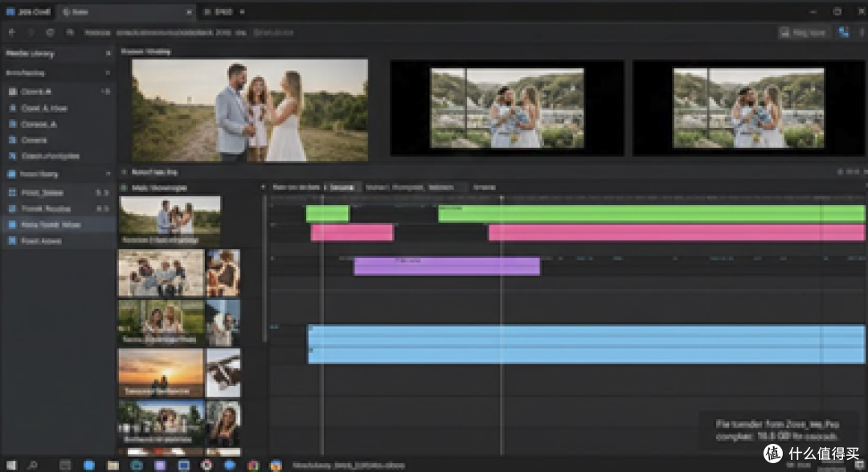
Task: Select the last tab label above the timeline
Action: click(485, 187)
